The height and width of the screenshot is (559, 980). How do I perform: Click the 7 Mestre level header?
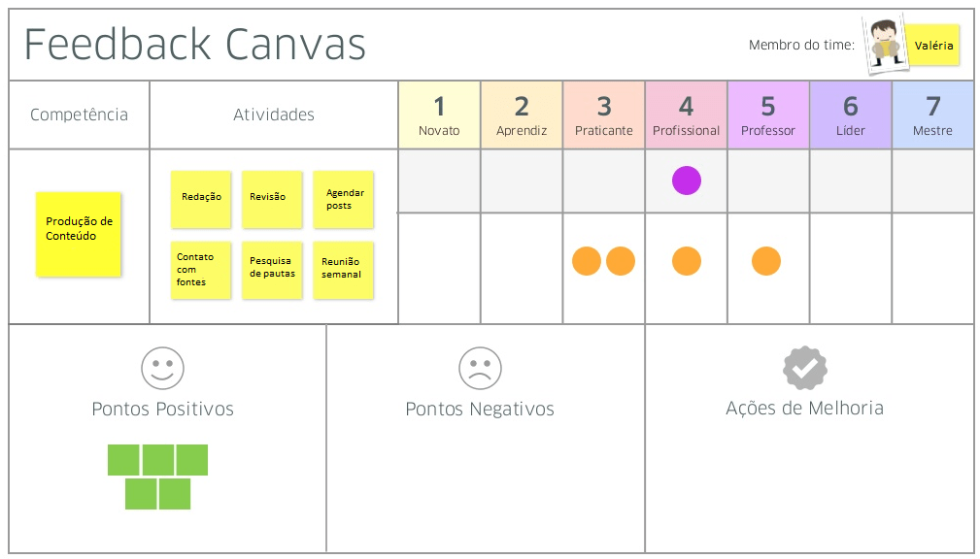point(932,115)
